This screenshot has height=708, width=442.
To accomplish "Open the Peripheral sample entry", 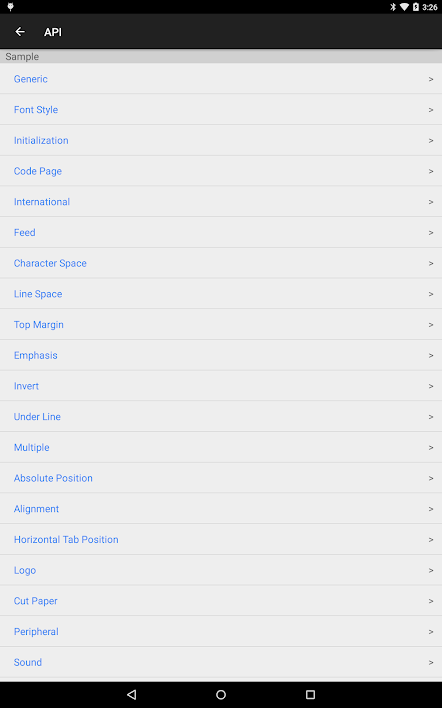I will tap(221, 632).
